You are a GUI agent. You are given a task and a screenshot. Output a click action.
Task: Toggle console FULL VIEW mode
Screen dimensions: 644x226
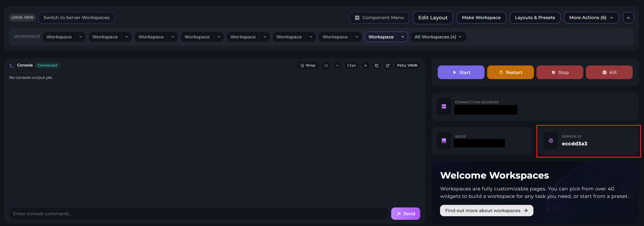pos(407,65)
